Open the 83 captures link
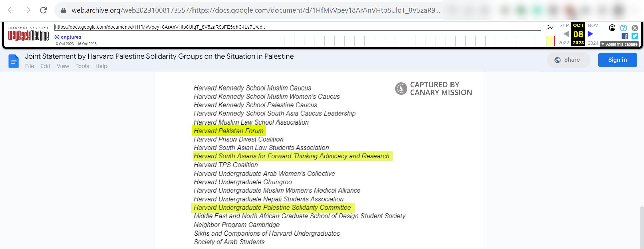The image size is (644, 249). click(68, 37)
